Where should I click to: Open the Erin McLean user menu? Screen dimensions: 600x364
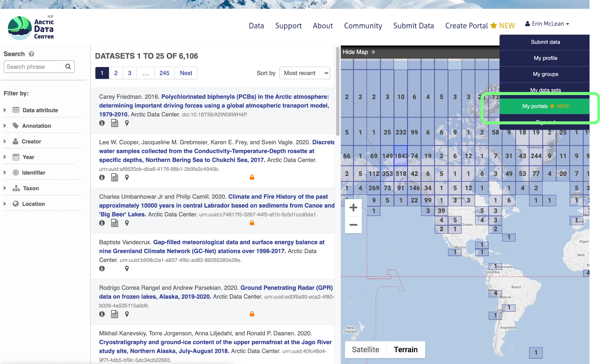coord(547,24)
